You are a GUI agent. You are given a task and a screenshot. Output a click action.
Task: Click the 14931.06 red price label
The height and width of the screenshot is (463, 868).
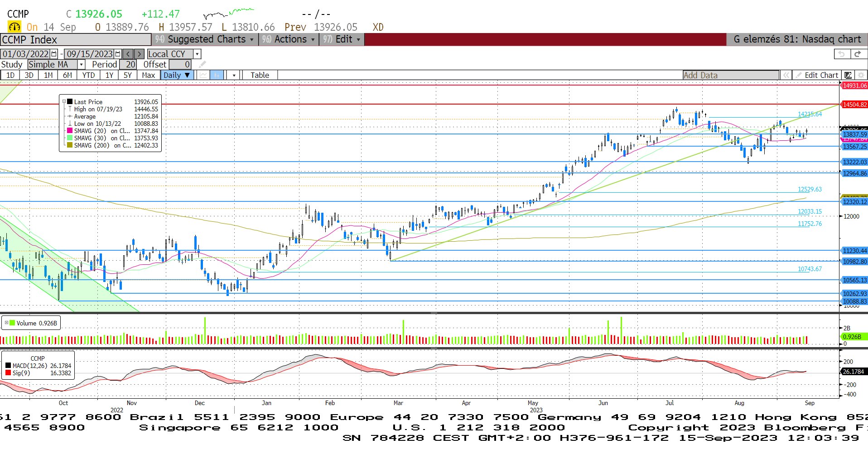[x=854, y=86]
